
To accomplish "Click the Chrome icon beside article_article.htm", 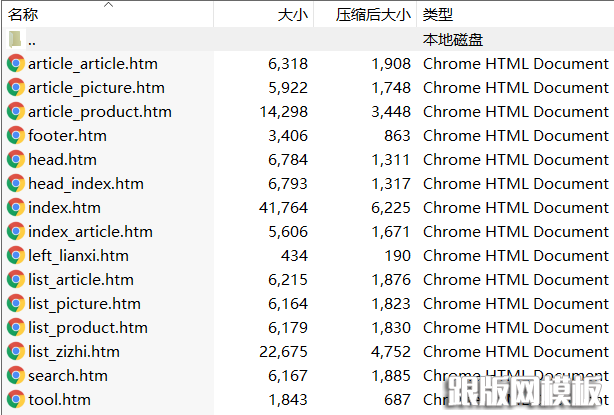I will tap(15, 64).
